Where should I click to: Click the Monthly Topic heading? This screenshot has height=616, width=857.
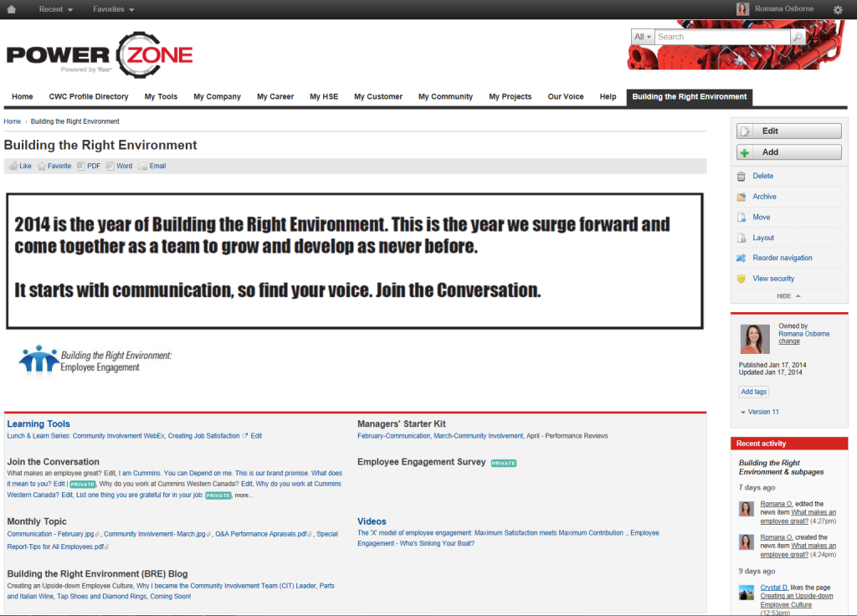pyautogui.click(x=37, y=521)
